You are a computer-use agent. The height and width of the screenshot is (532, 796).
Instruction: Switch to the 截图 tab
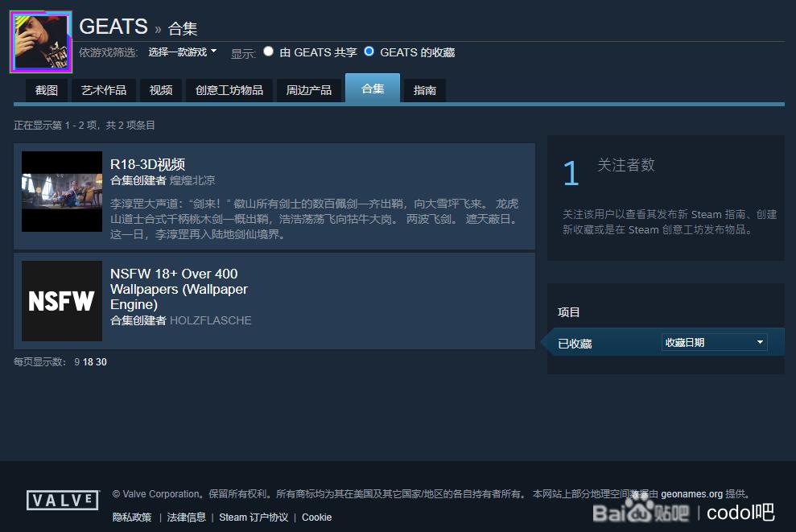[46, 90]
